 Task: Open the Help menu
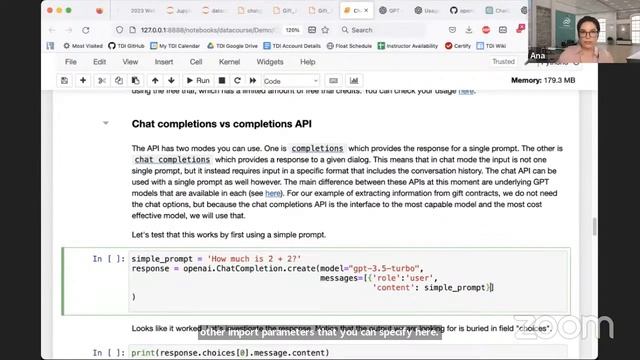(308, 62)
